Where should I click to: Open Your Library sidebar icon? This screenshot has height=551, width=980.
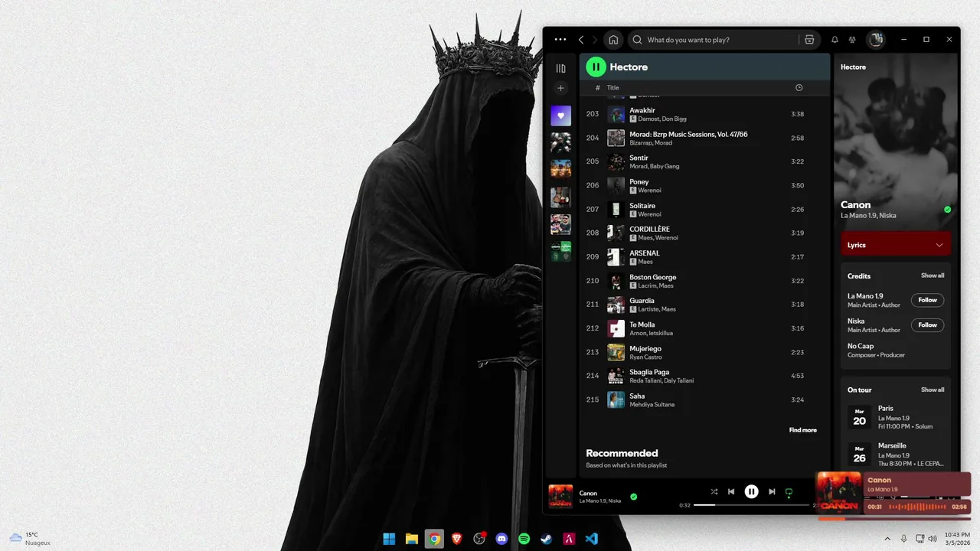coord(560,68)
